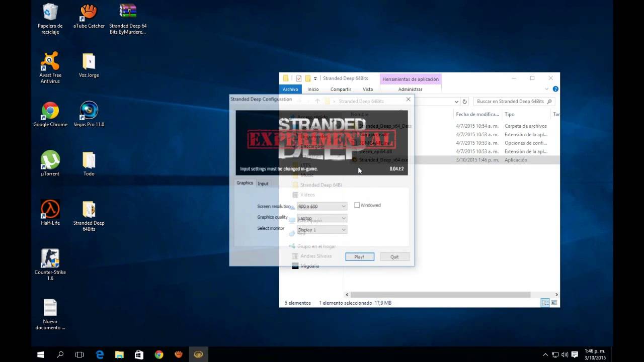Open the Select monitor dropdown
Viewport: 644px width, 362px height.
pos(322,230)
